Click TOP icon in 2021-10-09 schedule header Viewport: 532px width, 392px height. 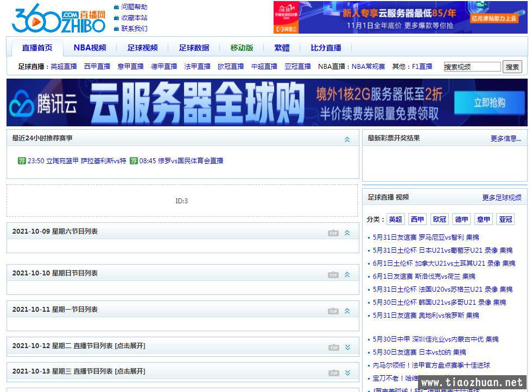pyautogui.click(x=333, y=233)
